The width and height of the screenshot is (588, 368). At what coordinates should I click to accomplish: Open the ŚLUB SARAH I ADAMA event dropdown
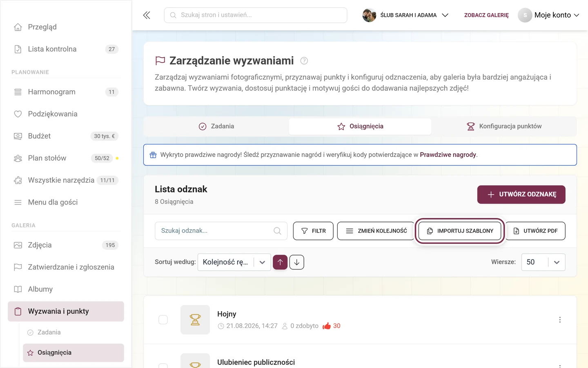pos(405,15)
